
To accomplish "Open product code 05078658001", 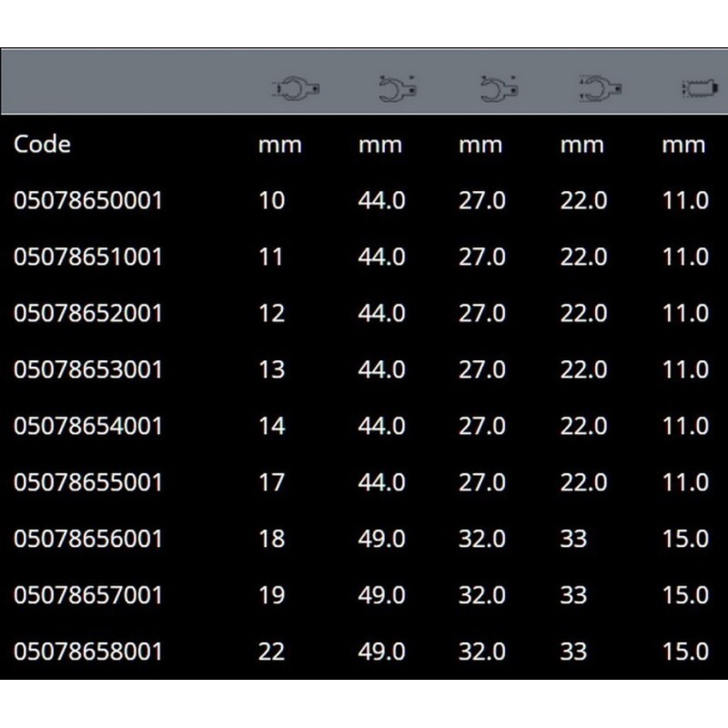I will click(x=87, y=652).
